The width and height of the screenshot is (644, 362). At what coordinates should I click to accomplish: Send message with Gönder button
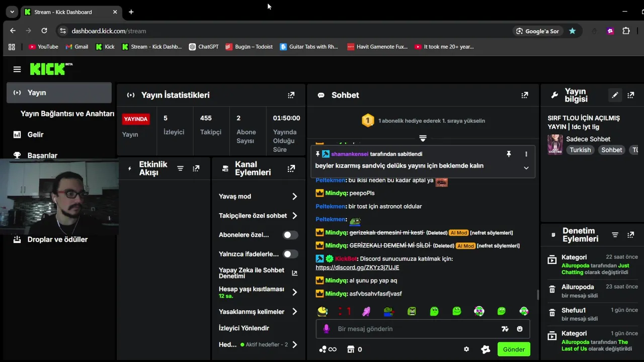514,349
